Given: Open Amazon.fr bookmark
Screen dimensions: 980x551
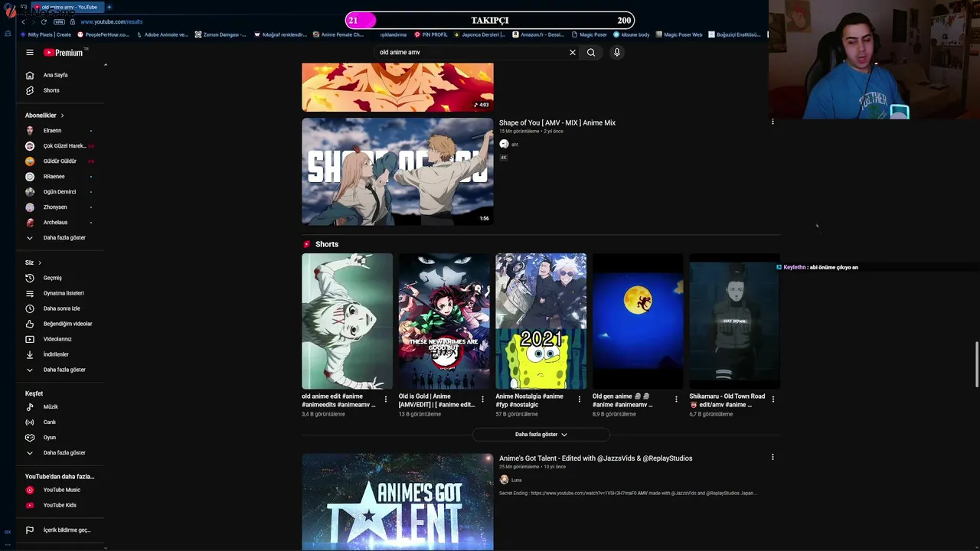Looking at the screenshot, I should click(x=538, y=34).
